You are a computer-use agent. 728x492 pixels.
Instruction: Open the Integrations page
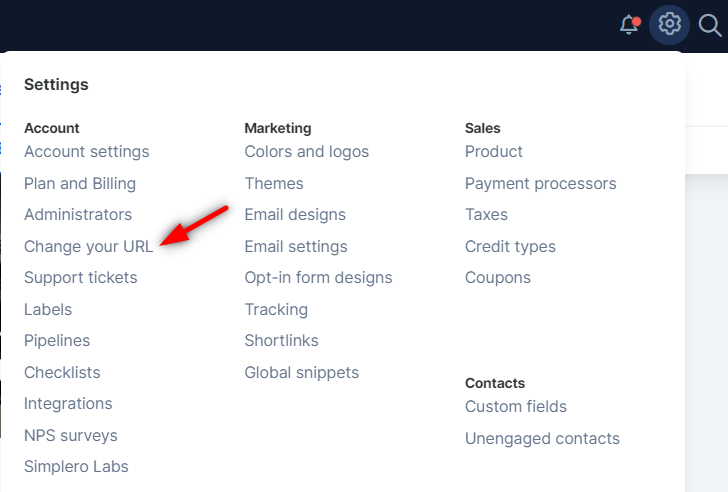tap(68, 403)
